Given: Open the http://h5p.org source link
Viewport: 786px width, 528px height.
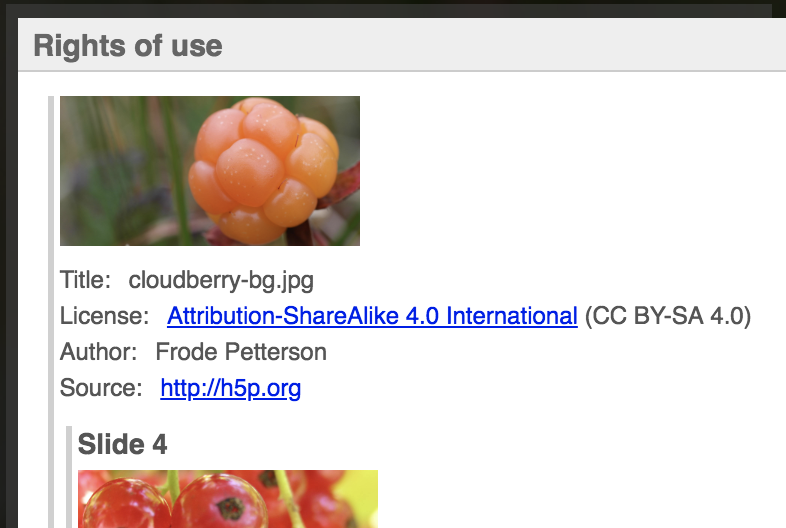Looking at the screenshot, I should pos(231,388).
